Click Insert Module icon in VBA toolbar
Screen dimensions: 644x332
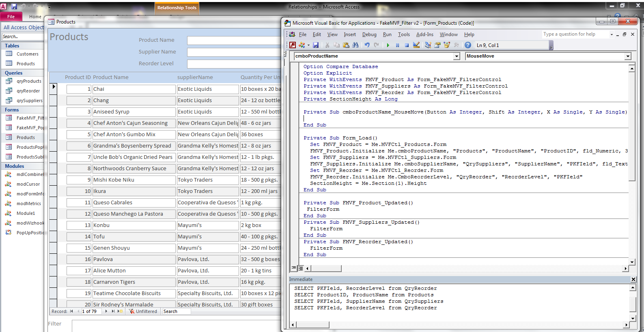point(302,45)
